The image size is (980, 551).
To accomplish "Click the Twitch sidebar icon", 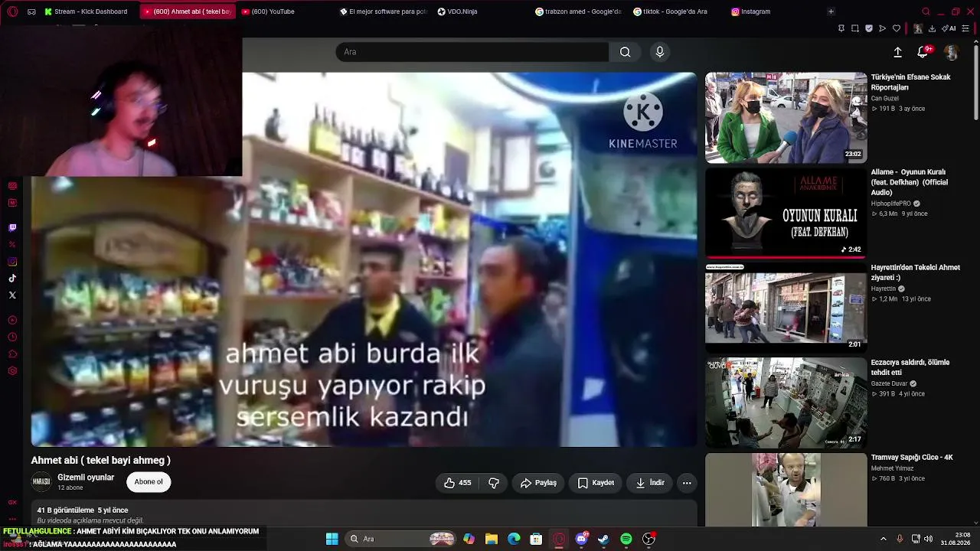I will point(12,228).
